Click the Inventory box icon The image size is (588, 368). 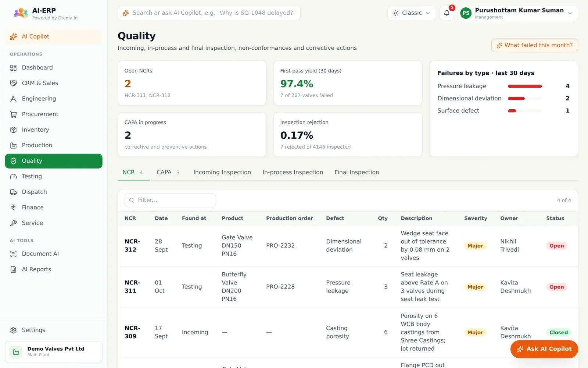coord(14,130)
